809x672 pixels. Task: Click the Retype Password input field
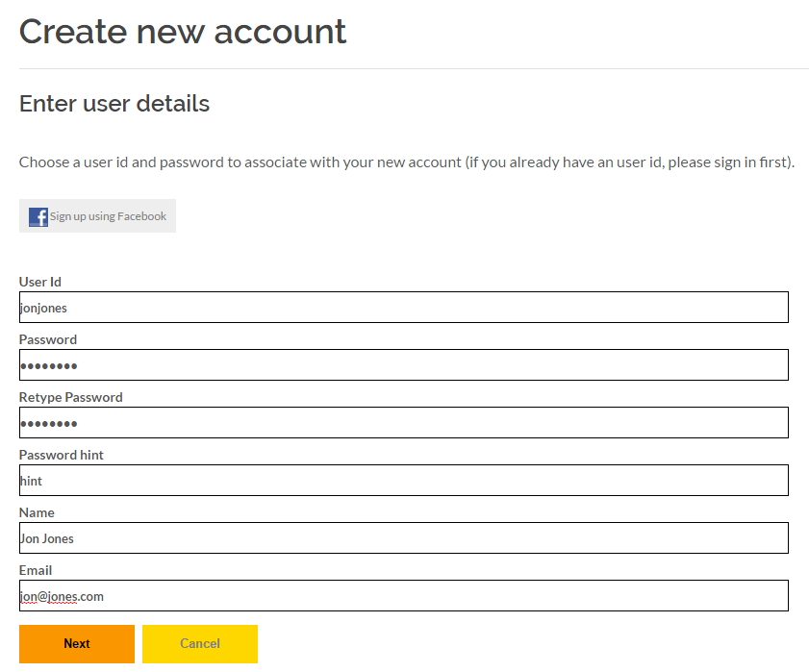point(403,423)
